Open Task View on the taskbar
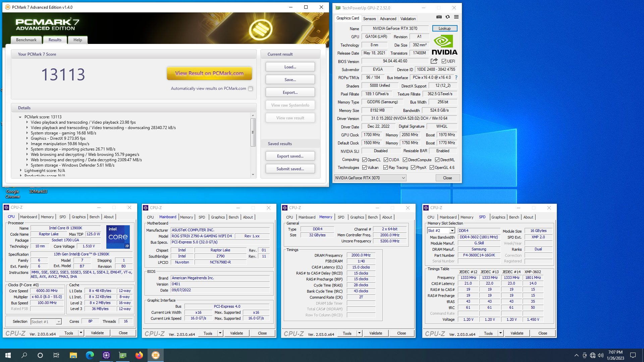Image resolution: width=644 pixels, height=362 pixels. pyautogui.click(x=56, y=355)
